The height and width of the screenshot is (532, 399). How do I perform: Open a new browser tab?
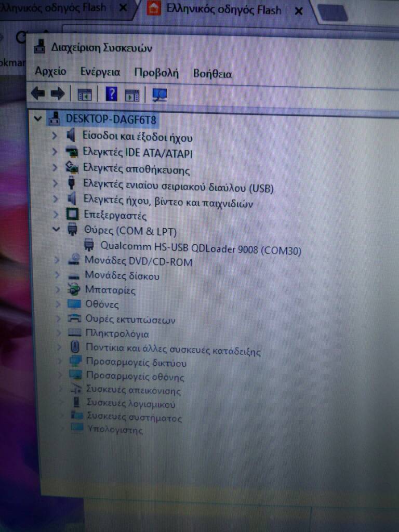click(x=333, y=13)
